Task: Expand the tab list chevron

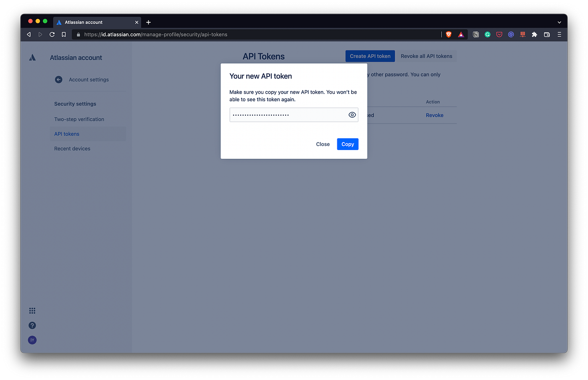Action: coord(559,22)
